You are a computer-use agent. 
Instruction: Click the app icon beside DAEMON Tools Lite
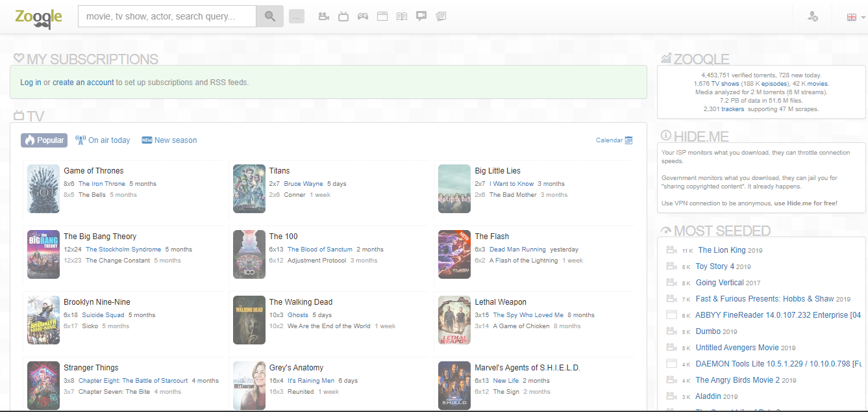(x=671, y=364)
